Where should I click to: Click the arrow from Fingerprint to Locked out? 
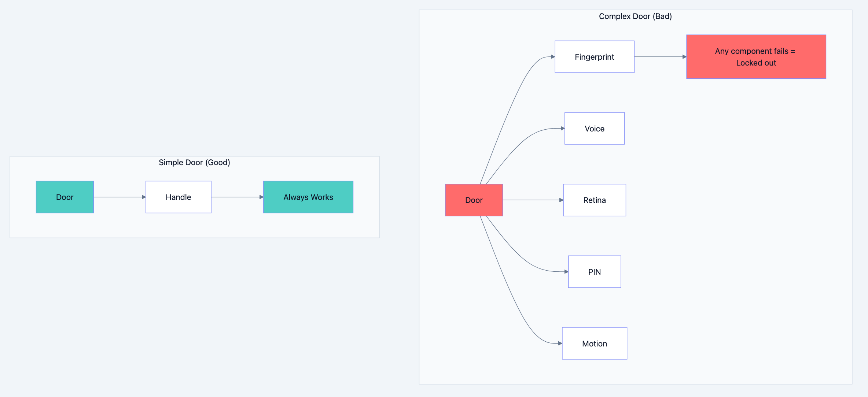pos(660,57)
